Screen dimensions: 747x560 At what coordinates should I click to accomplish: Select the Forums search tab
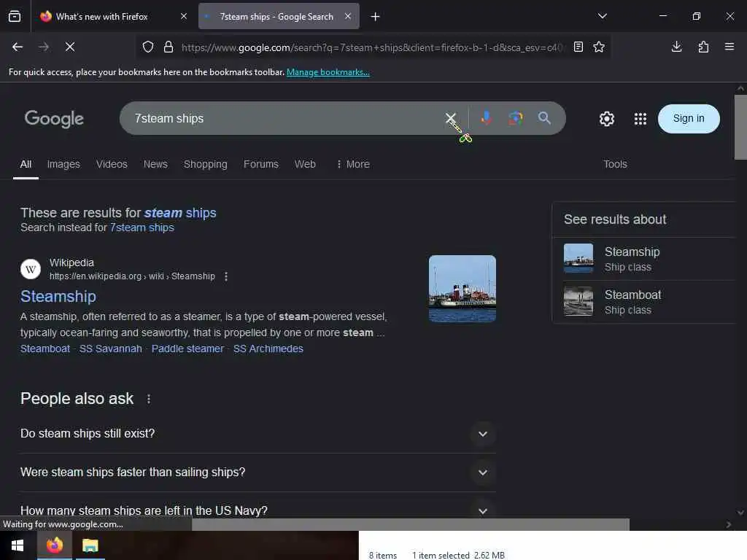coord(260,164)
